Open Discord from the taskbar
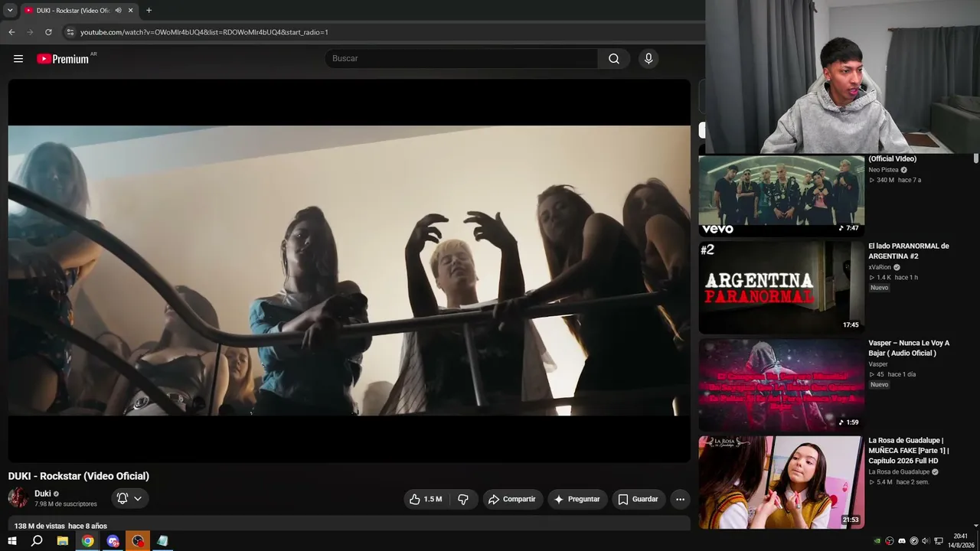This screenshot has width=980, height=551. click(x=113, y=541)
